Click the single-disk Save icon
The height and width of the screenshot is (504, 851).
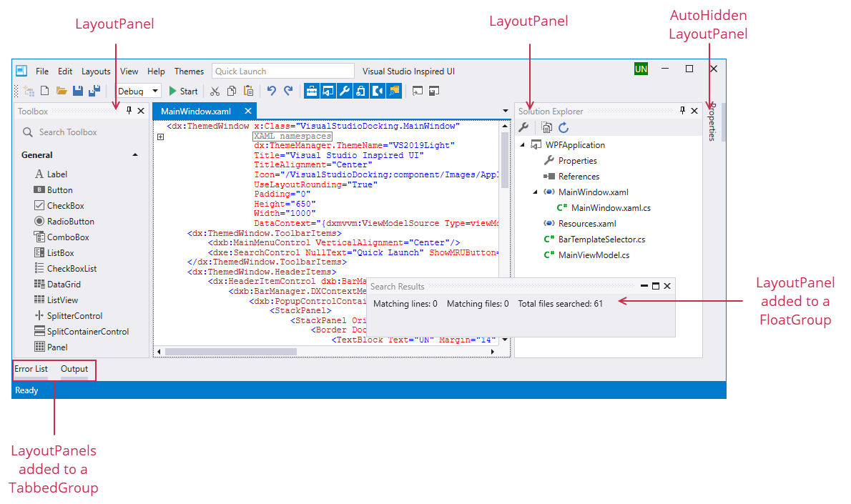(78, 91)
